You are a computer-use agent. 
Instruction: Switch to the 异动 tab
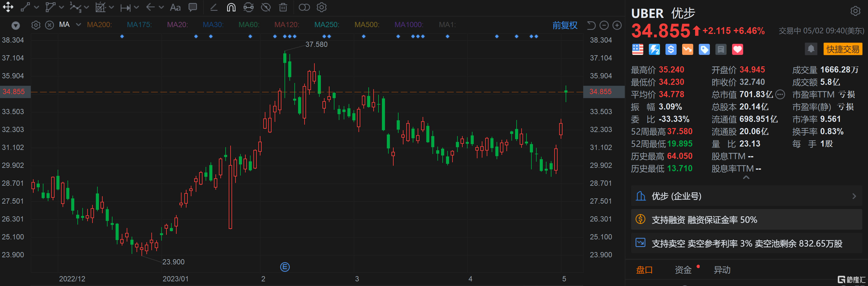(x=722, y=270)
